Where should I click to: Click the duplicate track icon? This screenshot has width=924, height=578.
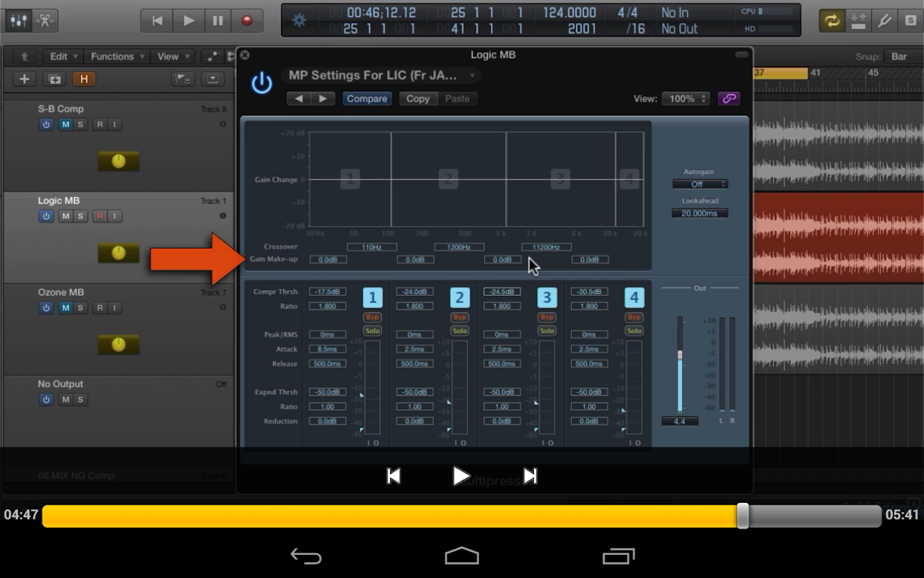(x=55, y=79)
